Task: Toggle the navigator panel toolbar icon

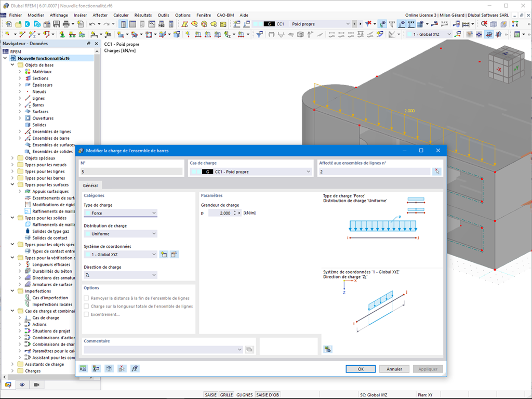Action: tap(124, 24)
